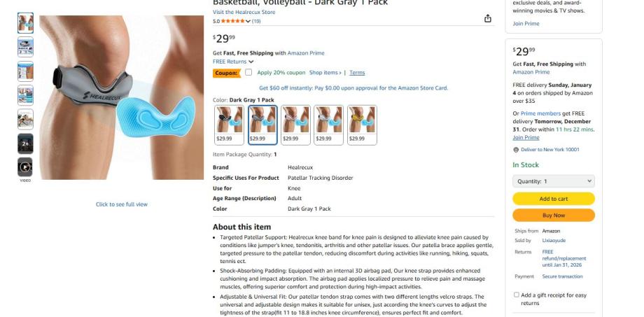Click the Add to cart button

[553, 199]
